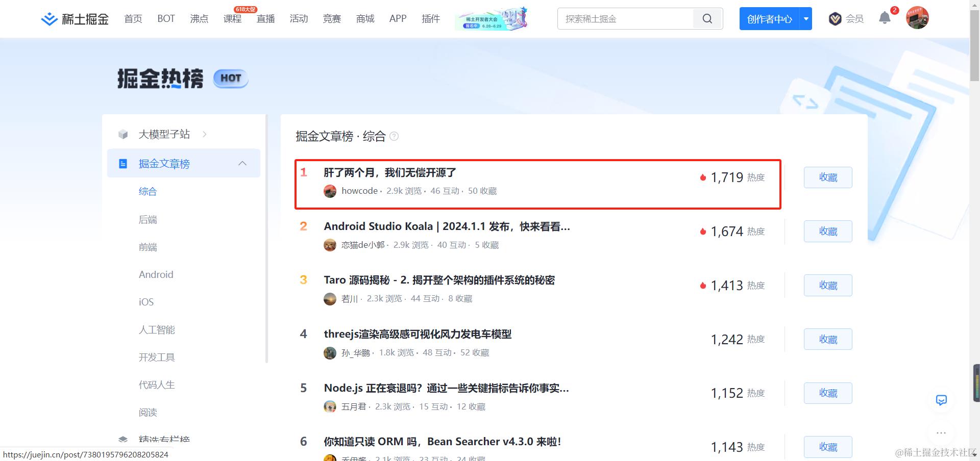Click the search magnifier icon
The width and height of the screenshot is (980, 461).
click(707, 19)
